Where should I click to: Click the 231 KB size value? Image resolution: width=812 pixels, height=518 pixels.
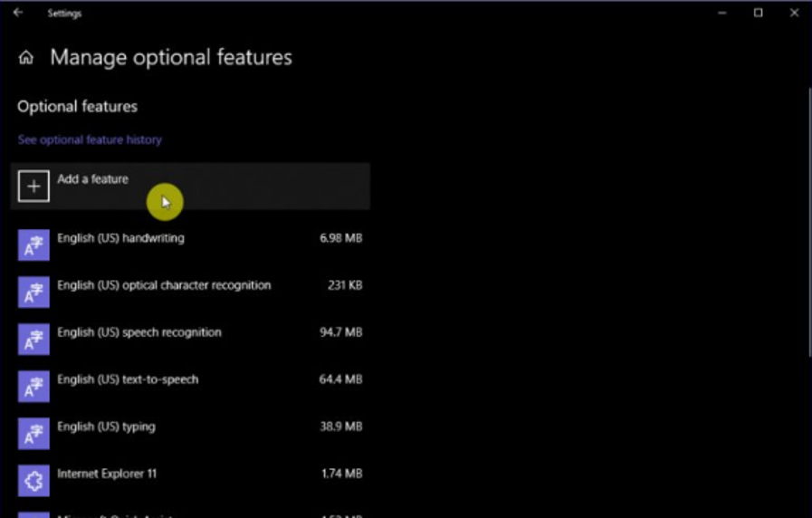pyautogui.click(x=345, y=285)
